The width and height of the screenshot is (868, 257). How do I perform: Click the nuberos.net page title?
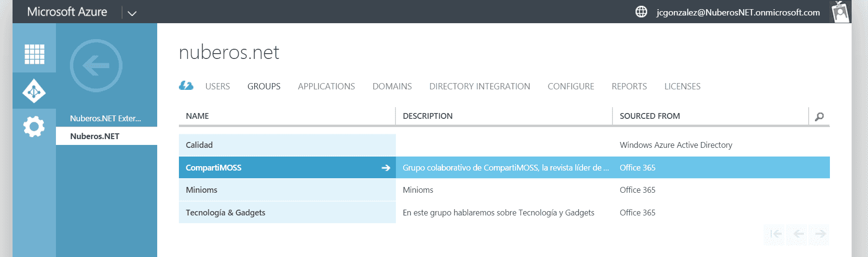click(x=229, y=52)
